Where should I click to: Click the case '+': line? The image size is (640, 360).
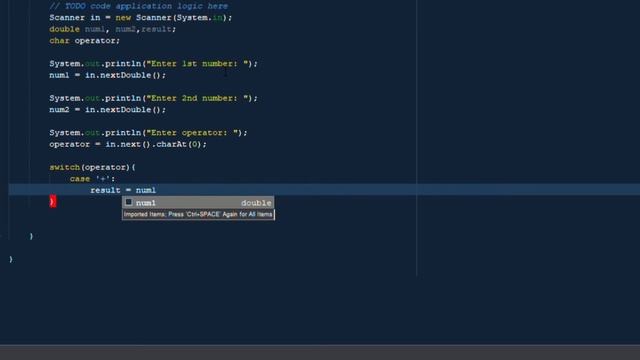tap(92, 179)
